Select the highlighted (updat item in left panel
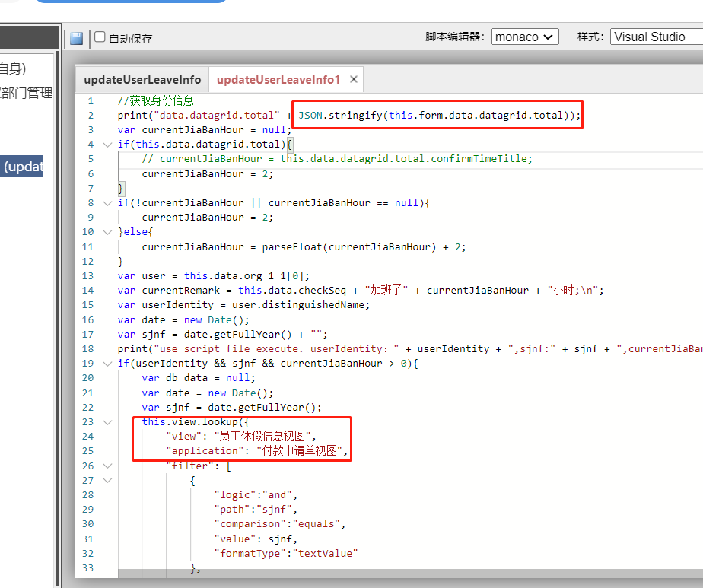Image resolution: width=703 pixels, height=588 pixels. point(21,167)
